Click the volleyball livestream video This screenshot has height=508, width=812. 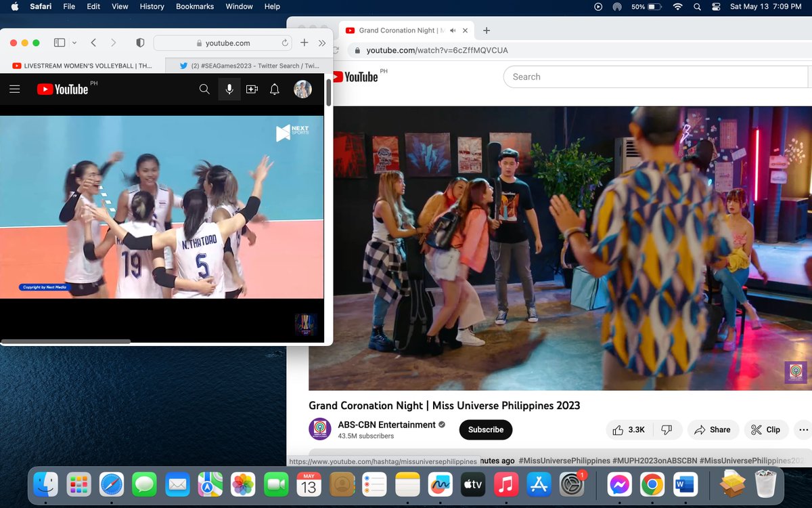pos(162,207)
